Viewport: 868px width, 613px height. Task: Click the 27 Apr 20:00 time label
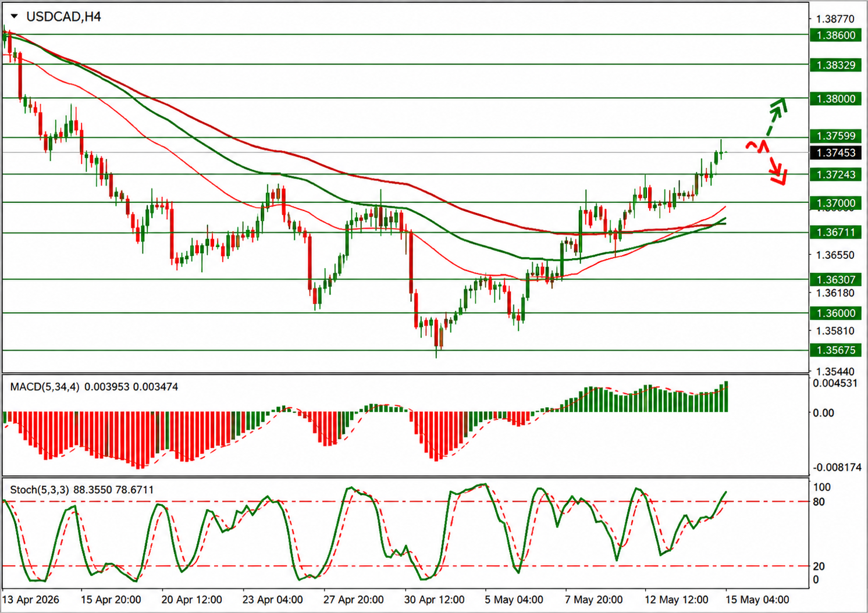click(353, 600)
